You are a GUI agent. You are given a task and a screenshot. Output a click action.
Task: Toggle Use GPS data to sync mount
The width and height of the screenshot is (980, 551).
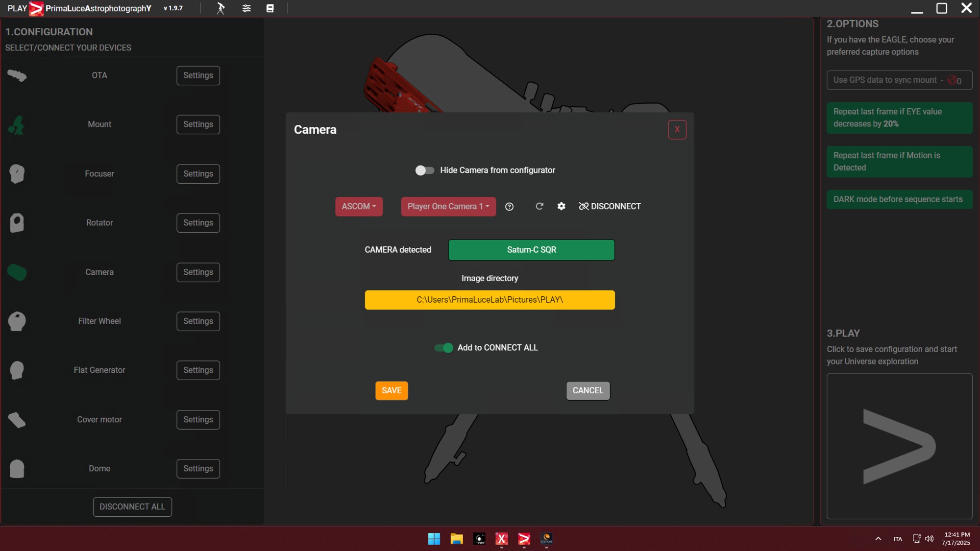(x=899, y=80)
